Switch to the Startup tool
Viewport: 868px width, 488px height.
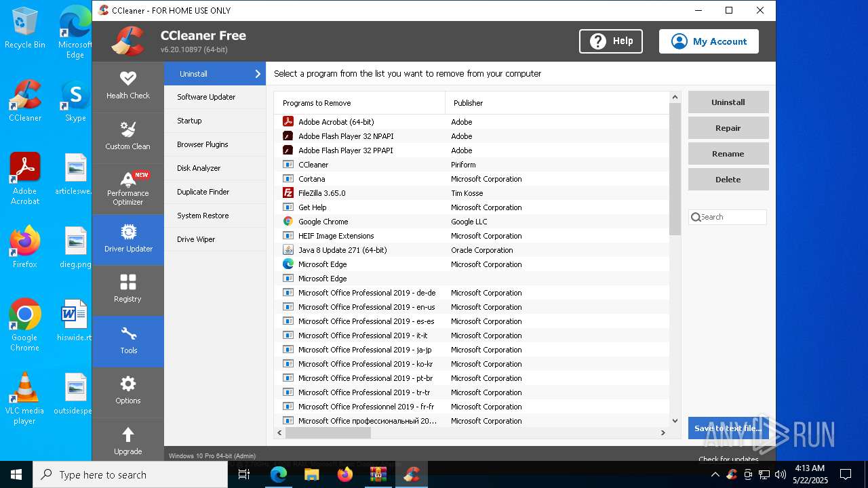click(x=215, y=121)
